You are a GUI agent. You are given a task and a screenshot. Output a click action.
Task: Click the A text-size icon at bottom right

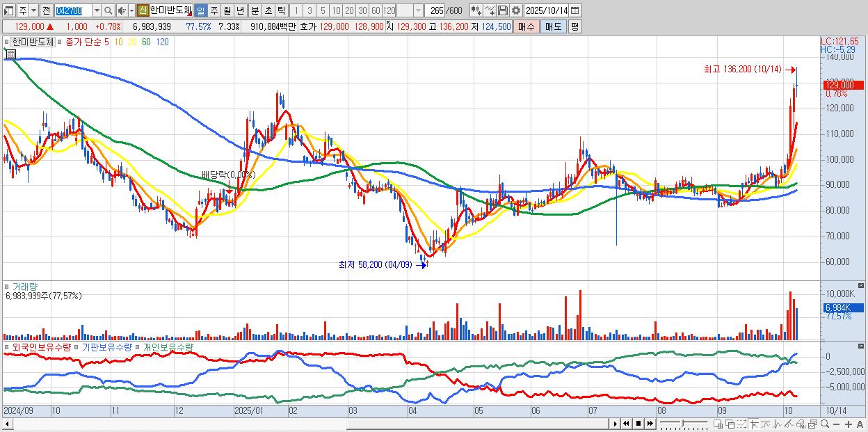click(x=860, y=424)
